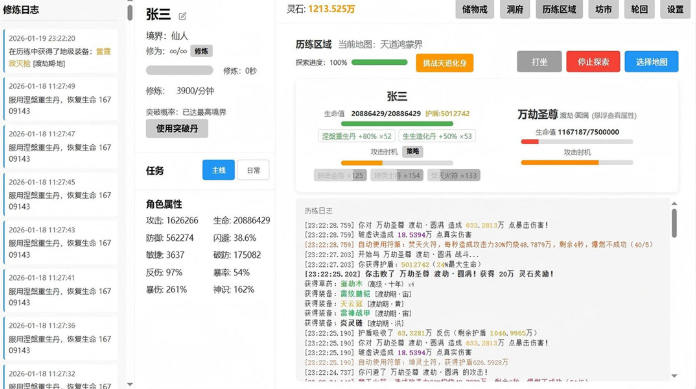The image size is (696, 389).
Task: Open the 轮回 reincarnation menu
Action: tap(639, 9)
